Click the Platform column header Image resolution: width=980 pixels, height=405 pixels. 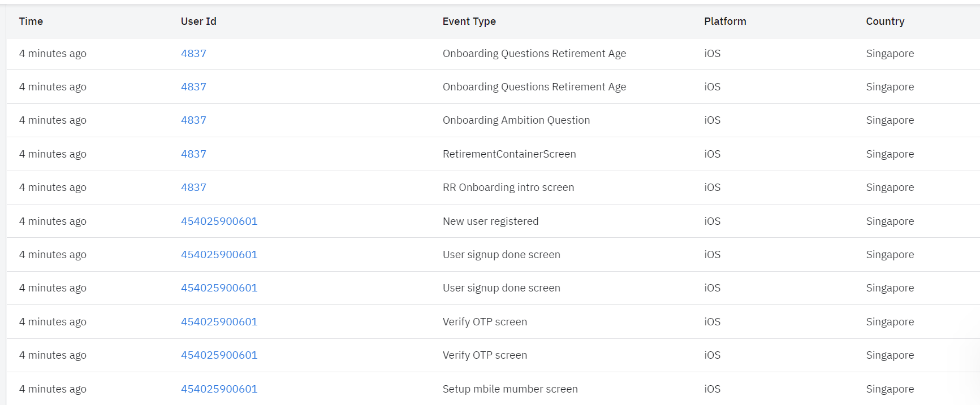click(x=725, y=21)
